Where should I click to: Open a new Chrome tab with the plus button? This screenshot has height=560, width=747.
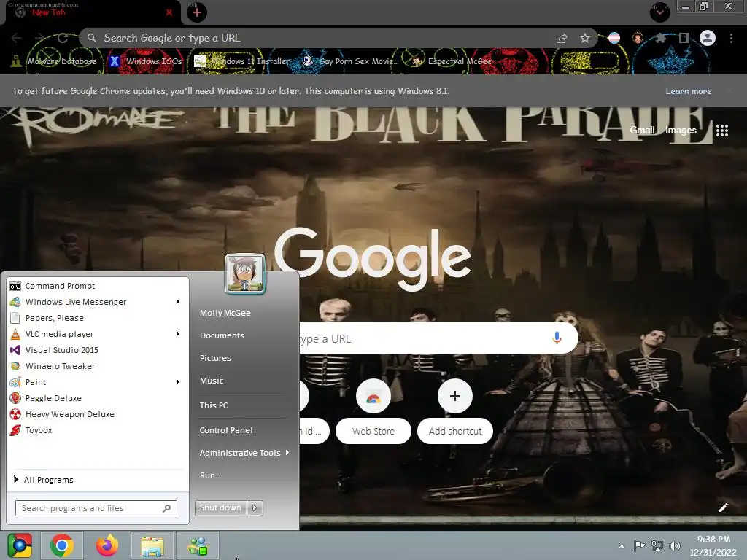coord(197,12)
